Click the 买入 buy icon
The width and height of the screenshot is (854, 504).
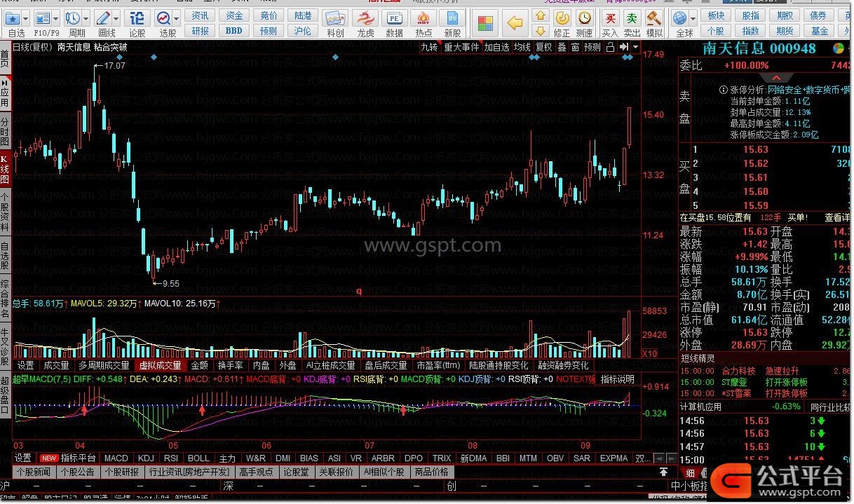click(611, 18)
